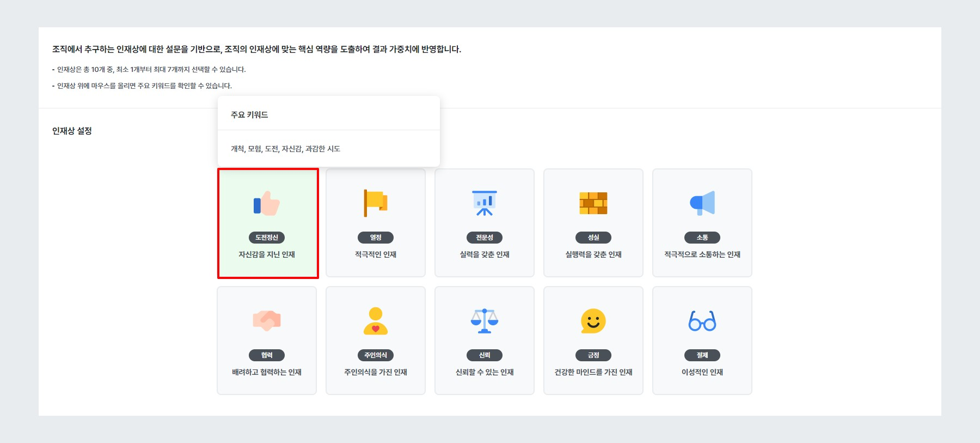Click the bold description starting 조직에서 추구하는 인재상
The width and height of the screenshot is (980, 443).
256,49
